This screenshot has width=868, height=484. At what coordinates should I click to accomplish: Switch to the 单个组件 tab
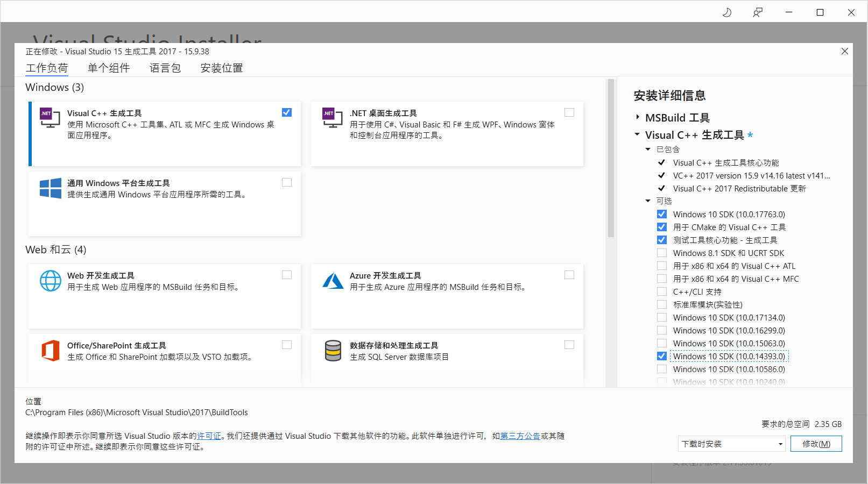pos(109,68)
